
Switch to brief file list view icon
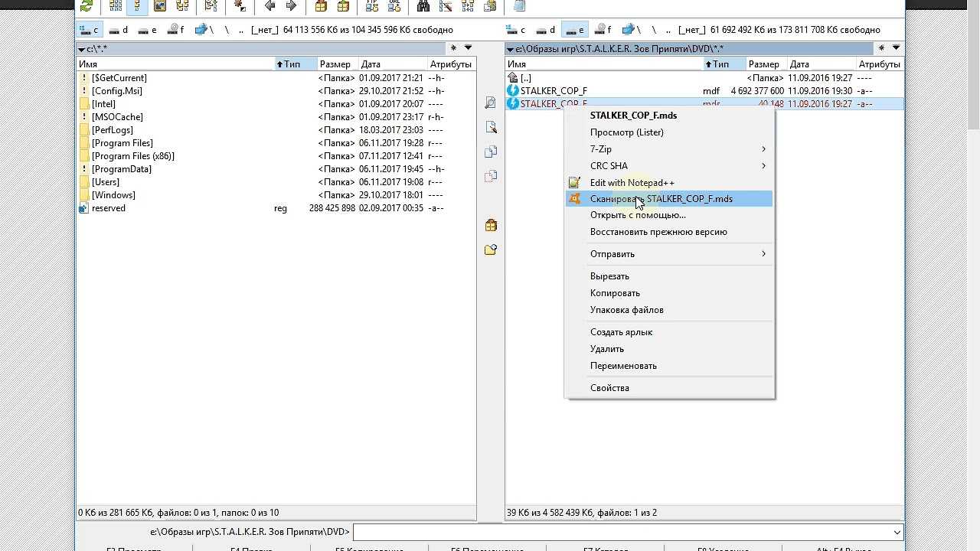[116, 6]
